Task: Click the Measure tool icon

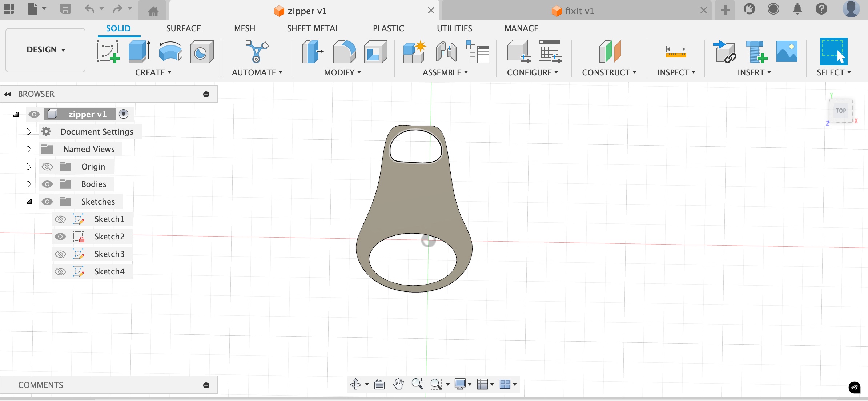Action: [676, 51]
